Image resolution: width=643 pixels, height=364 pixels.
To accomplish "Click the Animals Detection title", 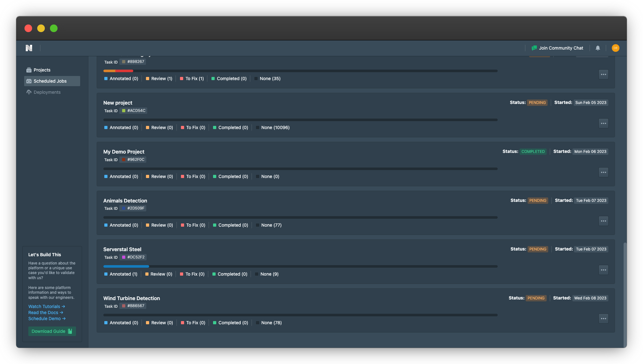I will pyautogui.click(x=125, y=201).
